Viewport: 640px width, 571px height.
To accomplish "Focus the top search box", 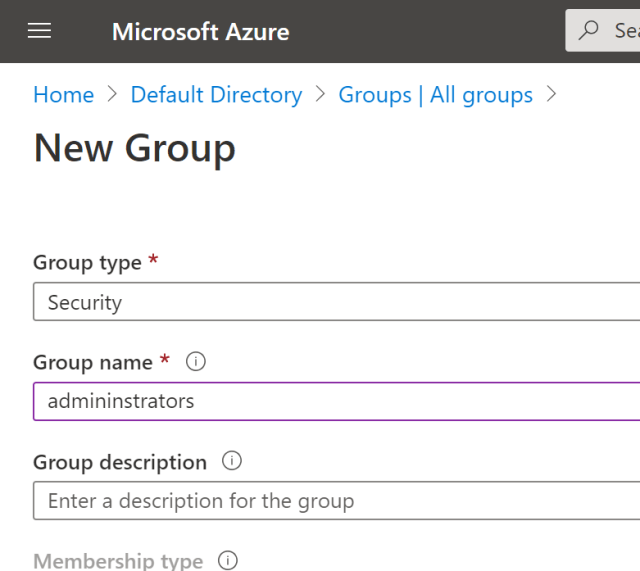I will [x=620, y=31].
